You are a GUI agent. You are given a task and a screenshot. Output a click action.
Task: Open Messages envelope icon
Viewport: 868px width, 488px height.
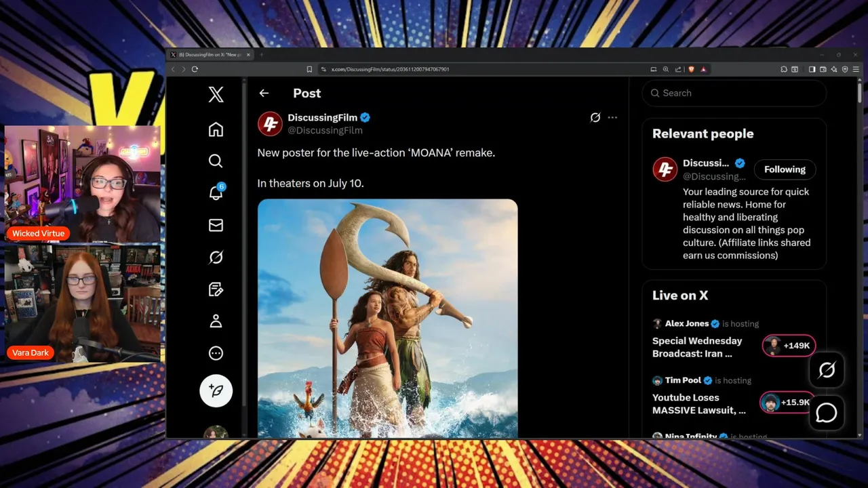point(216,225)
